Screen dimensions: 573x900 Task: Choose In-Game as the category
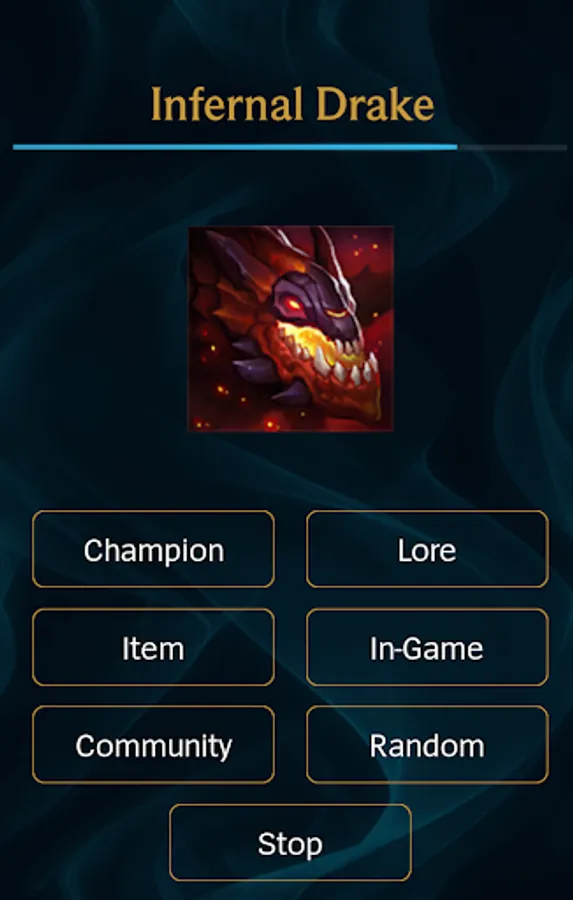(x=427, y=647)
